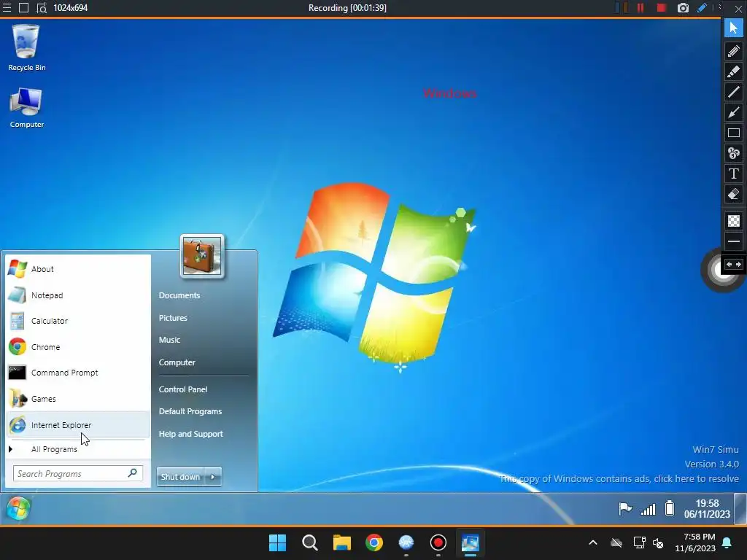Open Command Prompt from Start menu
Screen dimensions: 747x560
pos(78,373)
